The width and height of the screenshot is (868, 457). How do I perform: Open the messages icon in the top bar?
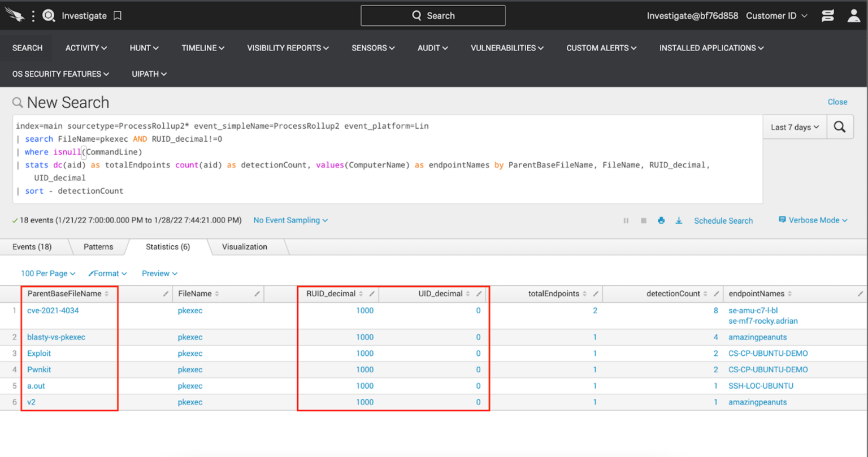pos(827,15)
